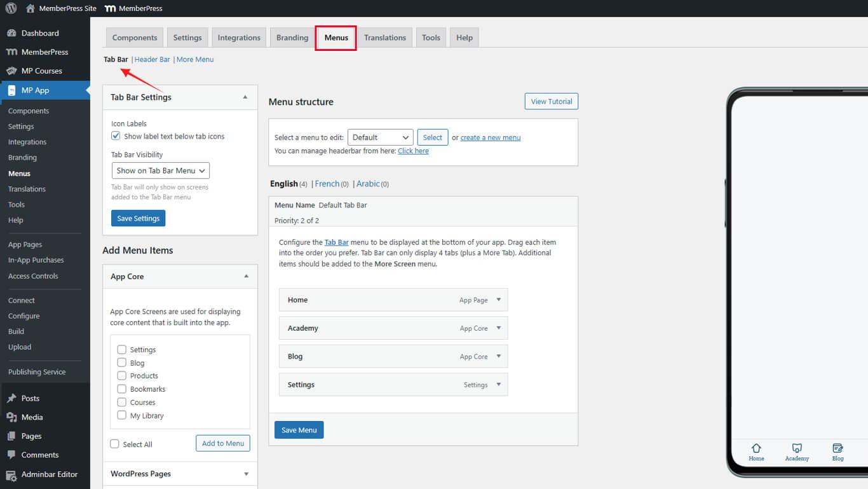
Task: Tap the Blog icon in phone preview
Action: coord(837,448)
